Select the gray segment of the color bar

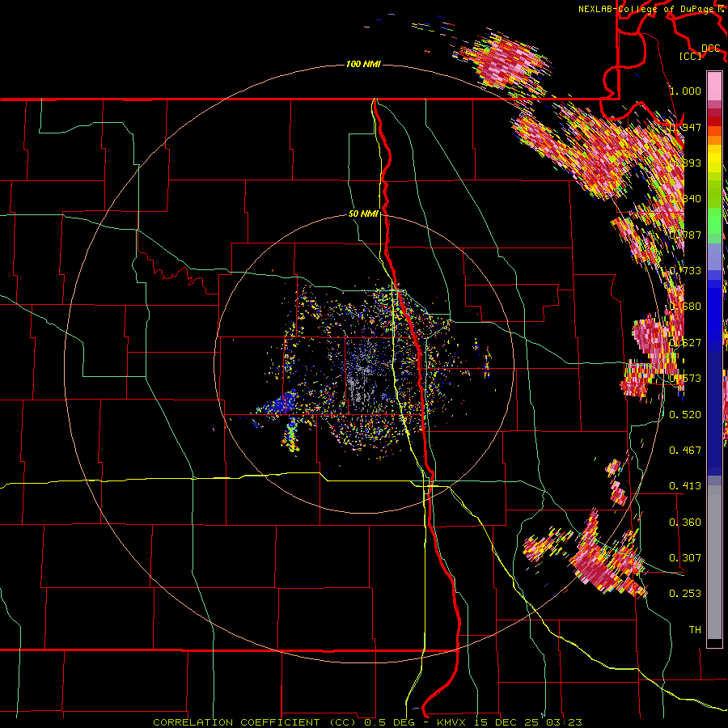pos(714,562)
